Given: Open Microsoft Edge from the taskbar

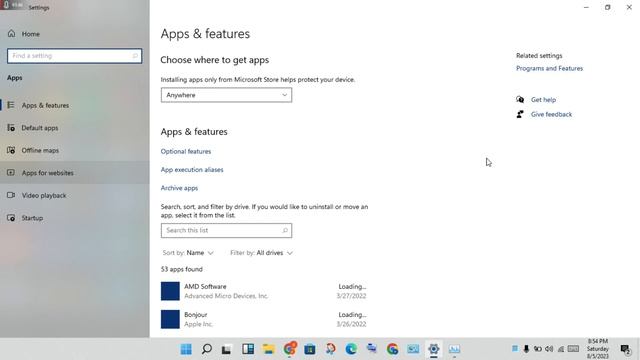Looking at the screenshot, I should (351, 349).
